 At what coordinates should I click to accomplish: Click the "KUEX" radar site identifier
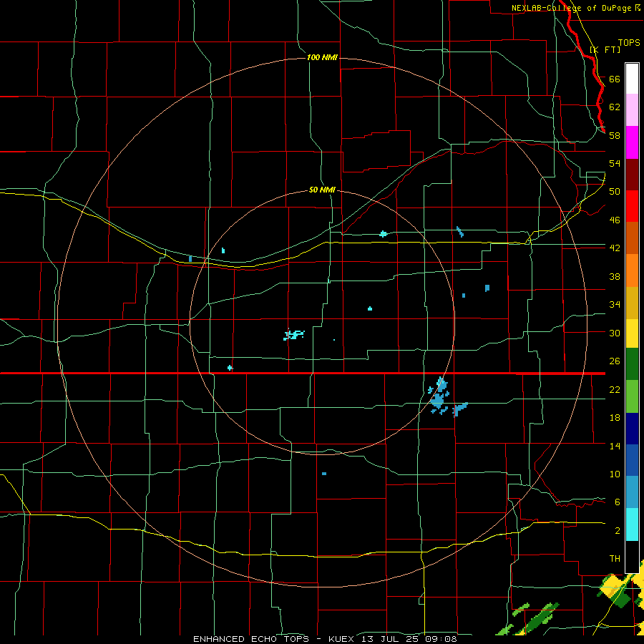(x=341, y=639)
